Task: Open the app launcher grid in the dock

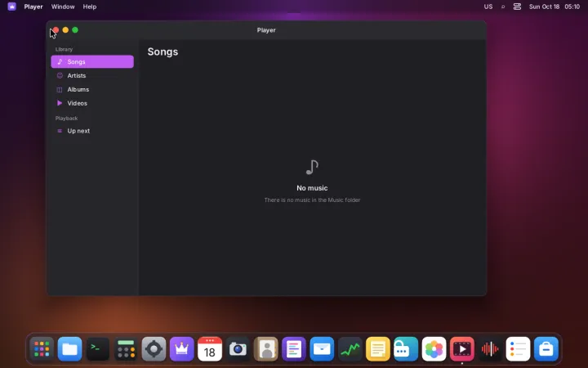Action: 42,349
